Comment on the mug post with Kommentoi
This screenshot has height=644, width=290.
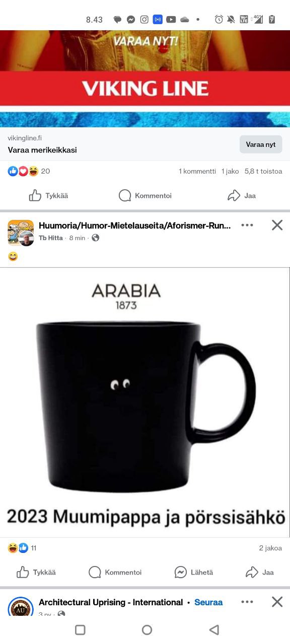click(115, 572)
